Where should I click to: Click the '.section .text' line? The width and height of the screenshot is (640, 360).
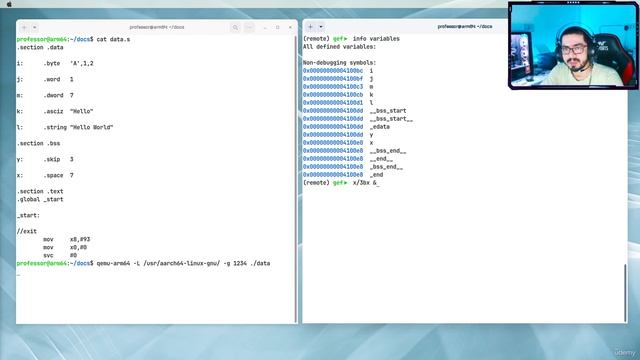click(40, 191)
